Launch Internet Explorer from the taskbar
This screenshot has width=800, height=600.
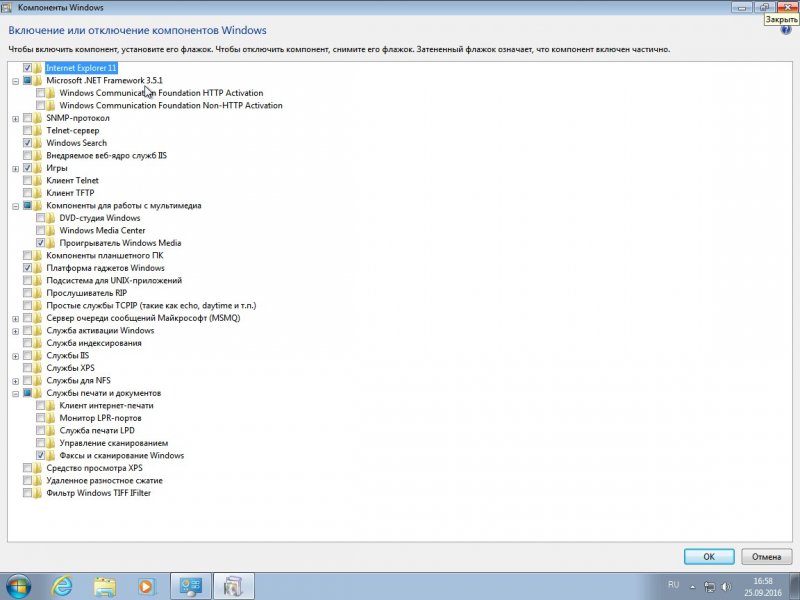click(x=62, y=586)
